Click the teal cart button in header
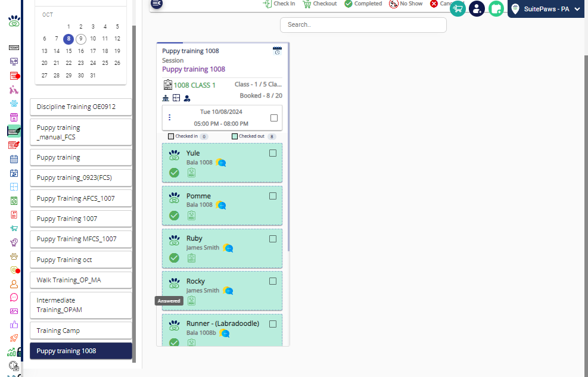Viewport: 588px width, 377px height. pyautogui.click(x=458, y=8)
